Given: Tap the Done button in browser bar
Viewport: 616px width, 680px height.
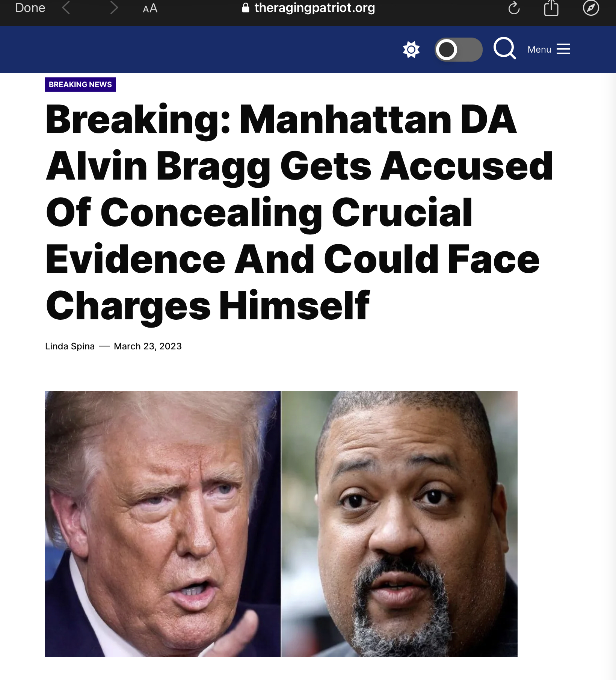Looking at the screenshot, I should [30, 8].
